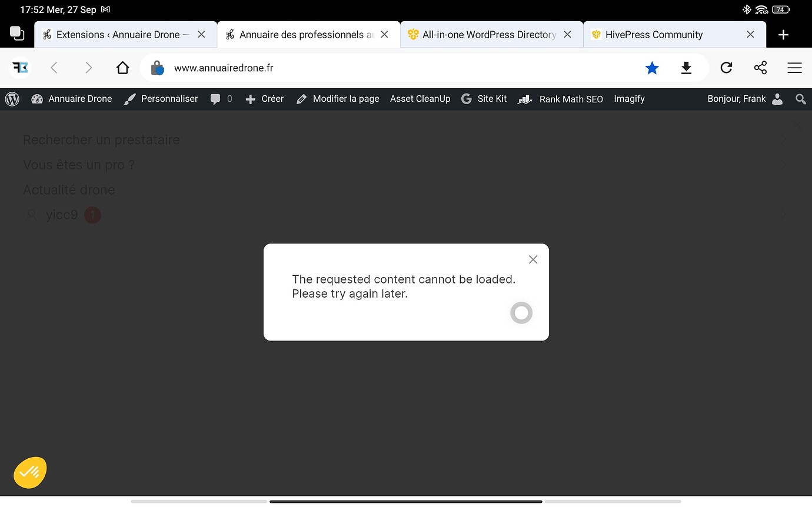Open the browser home page icon

pyautogui.click(x=122, y=68)
